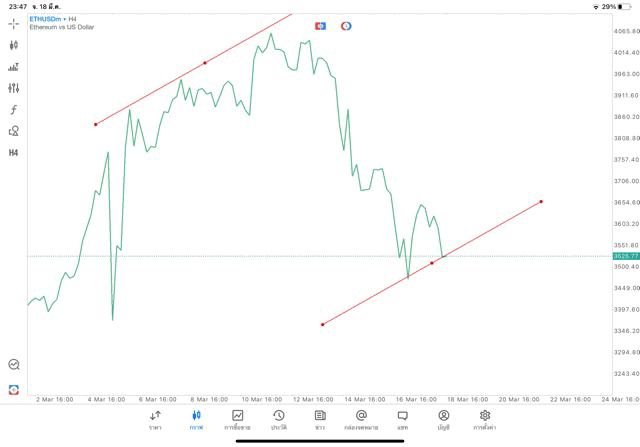640x447 pixels.
Task: Open chart settings sliders icon
Action: 14,88
